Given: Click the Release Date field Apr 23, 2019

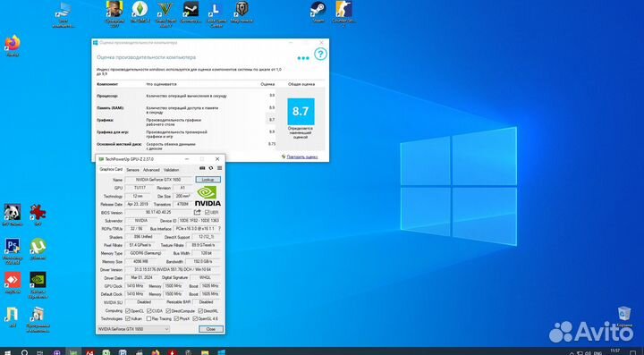Looking at the screenshot, I should (x=138, y=204).
